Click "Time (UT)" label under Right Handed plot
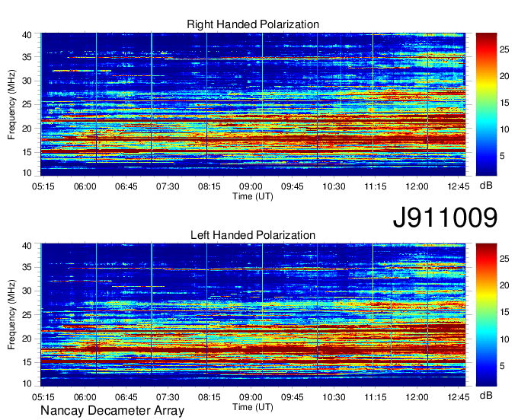 [253, 196]
